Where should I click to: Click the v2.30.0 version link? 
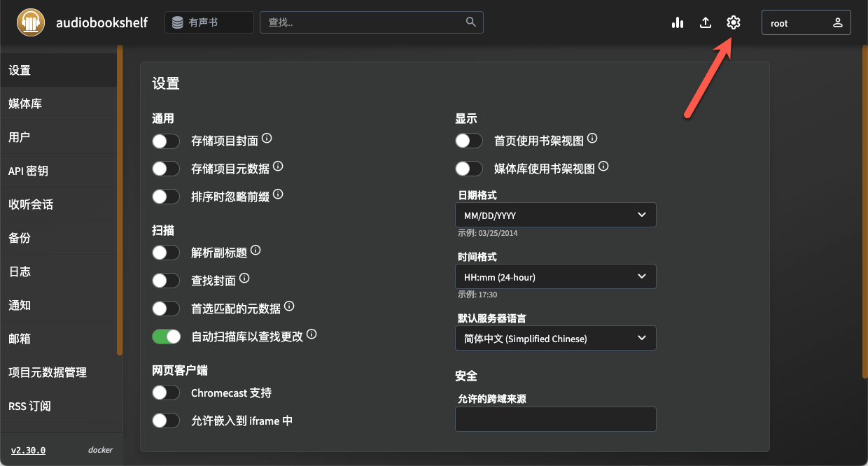click(x=28, y=450)
